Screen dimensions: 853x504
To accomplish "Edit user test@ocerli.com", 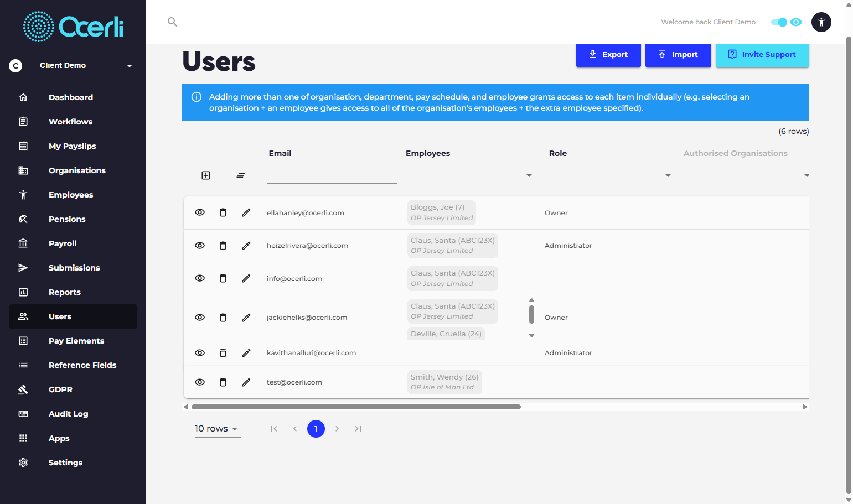I will click(x=246, y=382).
